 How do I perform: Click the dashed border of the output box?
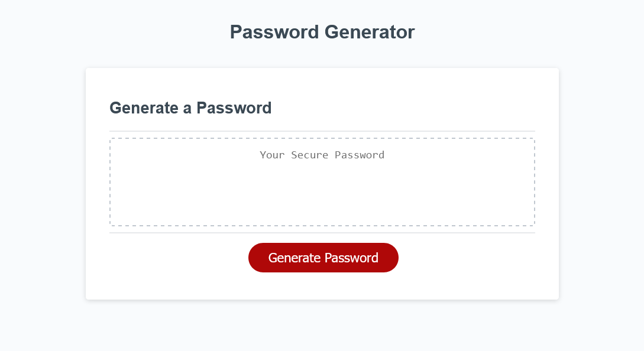click(x=322, y=137)
